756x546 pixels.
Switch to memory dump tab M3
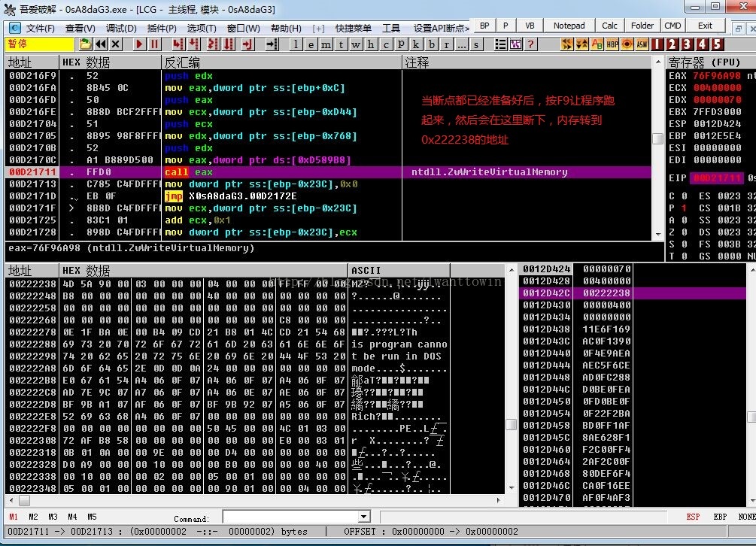tap(53, 517)
